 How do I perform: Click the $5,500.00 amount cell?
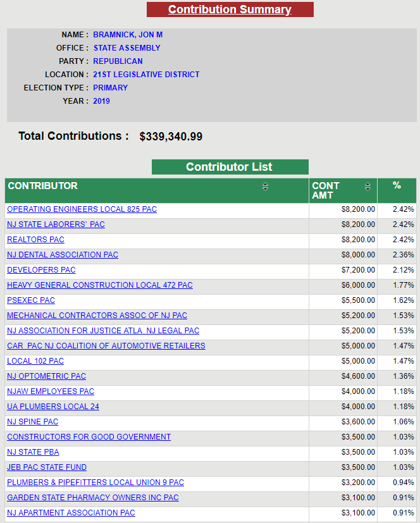tap(343, 300)
